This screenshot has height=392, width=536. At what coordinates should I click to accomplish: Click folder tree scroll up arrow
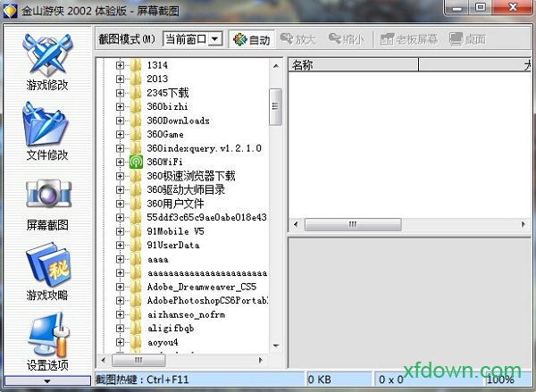[276, 65]
